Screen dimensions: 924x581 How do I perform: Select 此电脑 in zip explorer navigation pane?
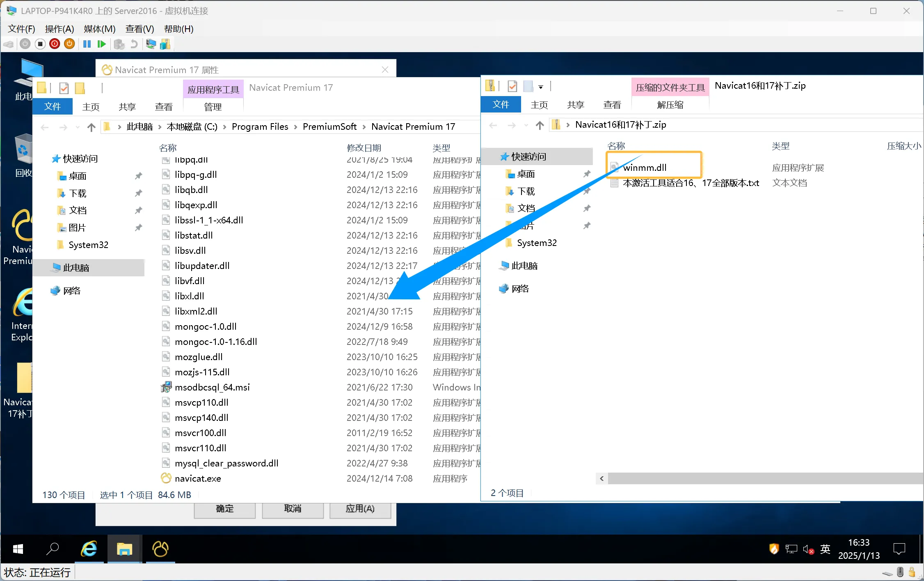coord(524,266)
